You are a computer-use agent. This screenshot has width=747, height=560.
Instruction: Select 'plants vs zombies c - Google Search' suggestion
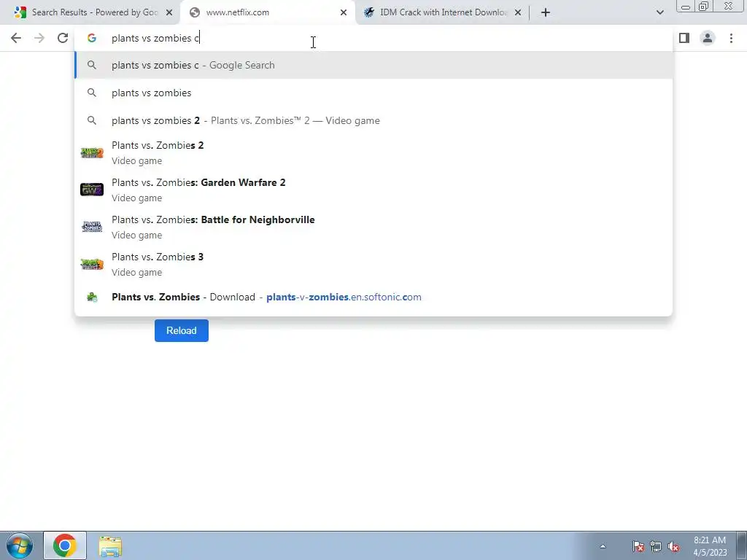tap(373, 65)
